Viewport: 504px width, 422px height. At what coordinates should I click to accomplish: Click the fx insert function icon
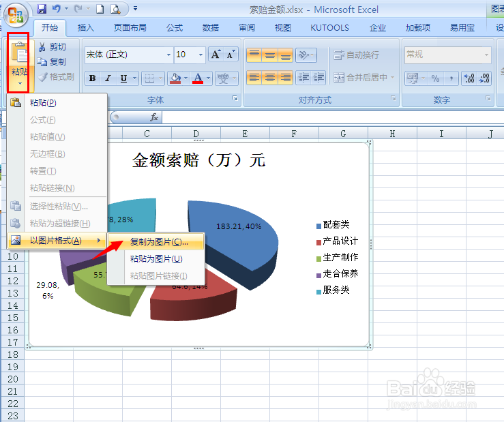click(154, 117)
